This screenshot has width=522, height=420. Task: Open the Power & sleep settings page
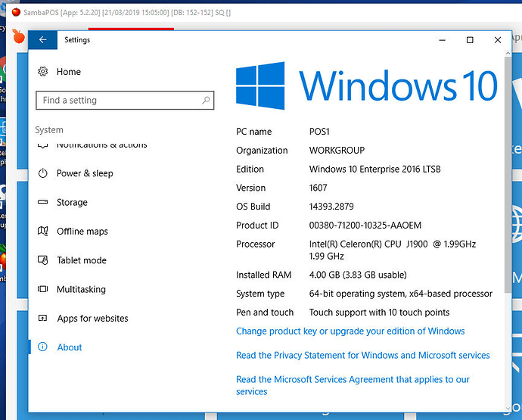[85, 173]
